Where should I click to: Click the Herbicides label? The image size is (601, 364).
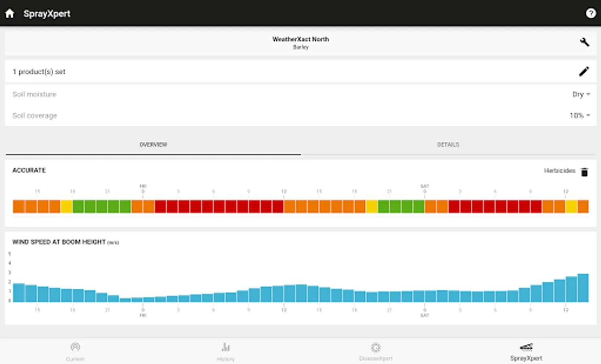coord(559,171)
